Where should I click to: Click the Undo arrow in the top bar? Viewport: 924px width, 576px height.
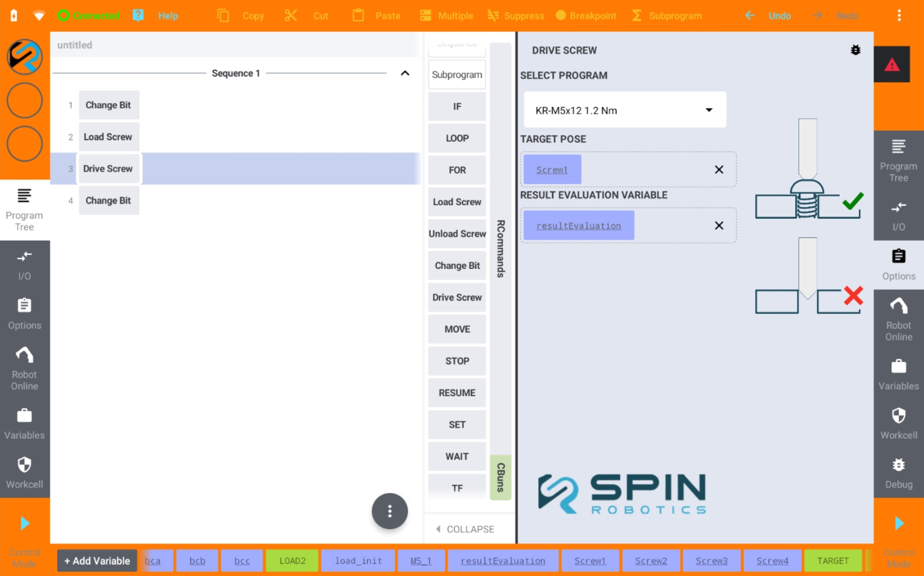pyautogui.click(x=768, y=16)
